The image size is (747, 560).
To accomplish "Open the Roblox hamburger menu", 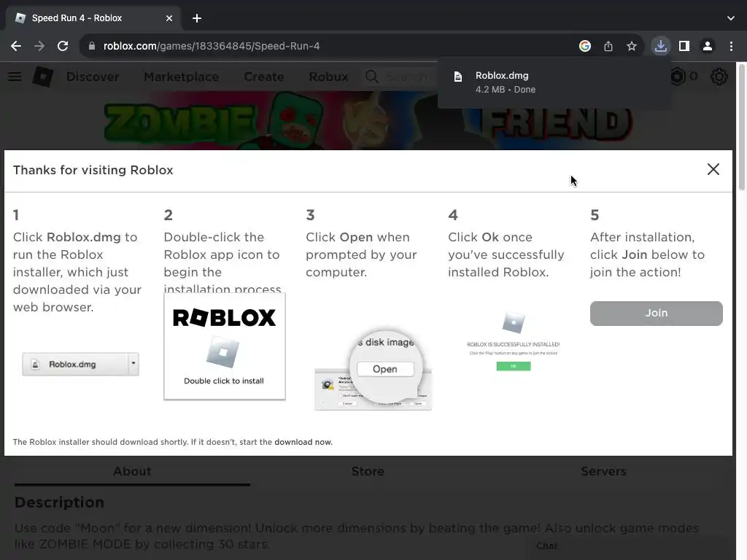I will (15, 77).
